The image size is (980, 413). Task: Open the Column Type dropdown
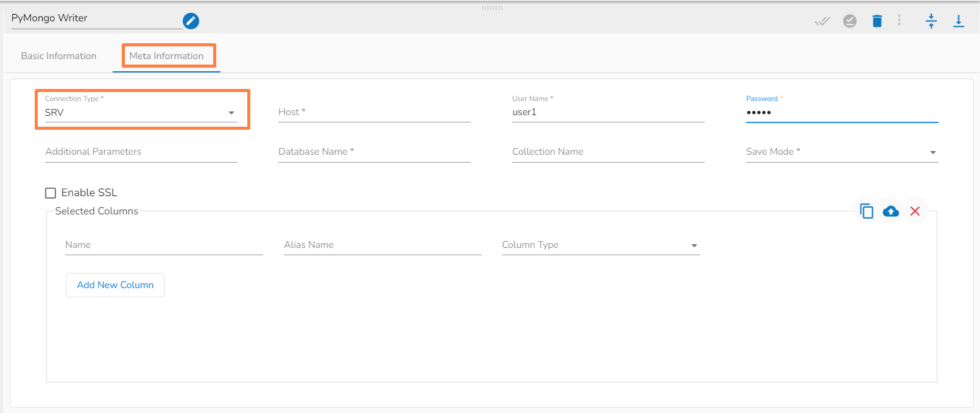[x=600, y=245]
